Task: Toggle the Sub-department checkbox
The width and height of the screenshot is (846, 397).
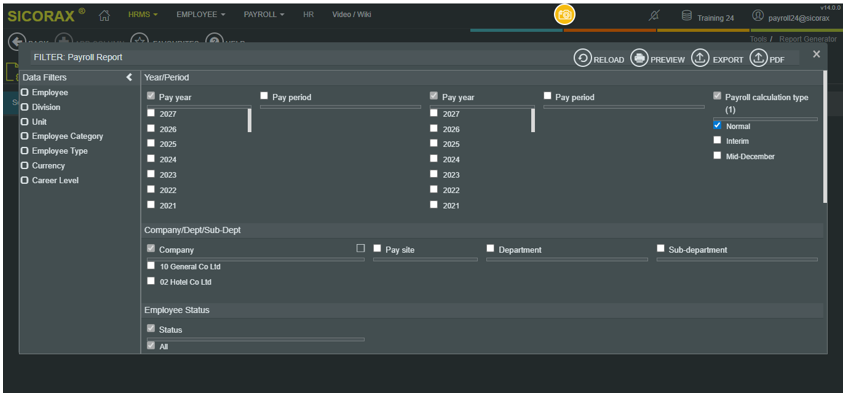Action: [x=660, y=249]
